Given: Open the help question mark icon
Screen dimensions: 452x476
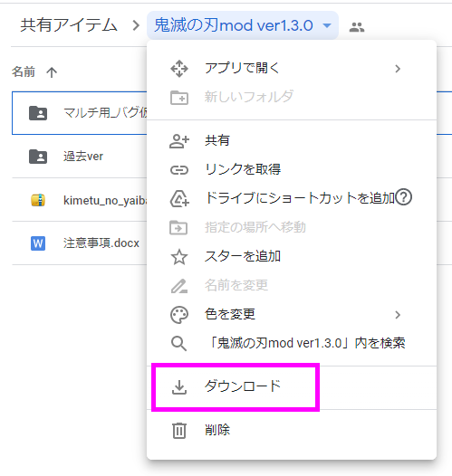Looking at the screenshot, I should [x=403, y=197].
